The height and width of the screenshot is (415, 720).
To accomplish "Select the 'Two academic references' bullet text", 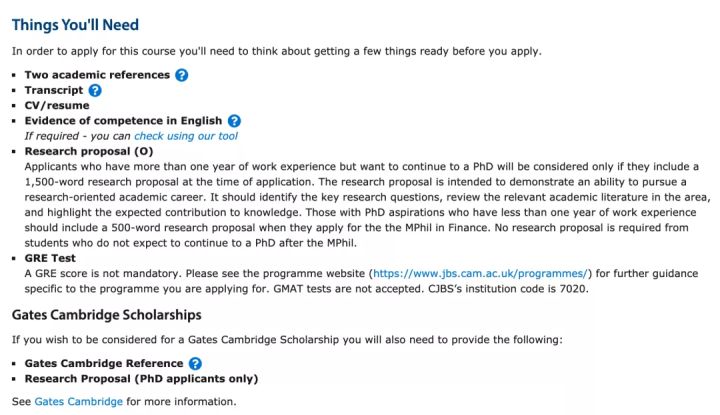I will 97,75.
